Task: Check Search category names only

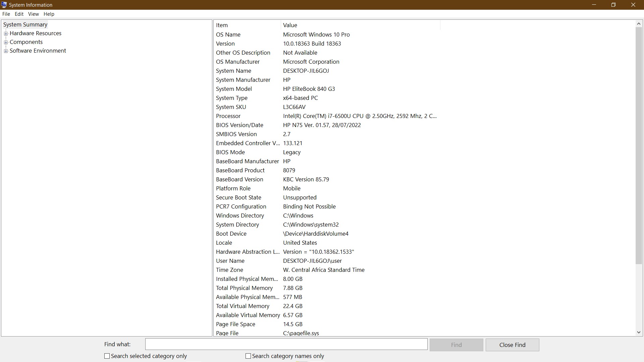Action: [248, 356]
